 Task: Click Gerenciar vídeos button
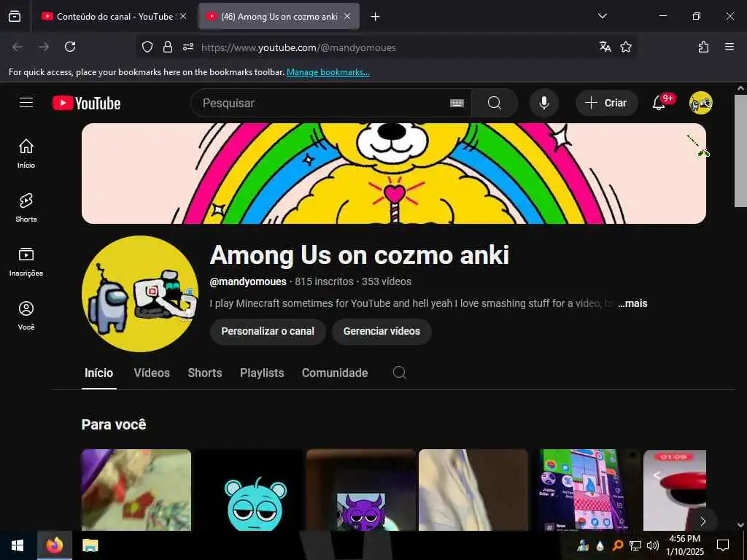point(382,331)
